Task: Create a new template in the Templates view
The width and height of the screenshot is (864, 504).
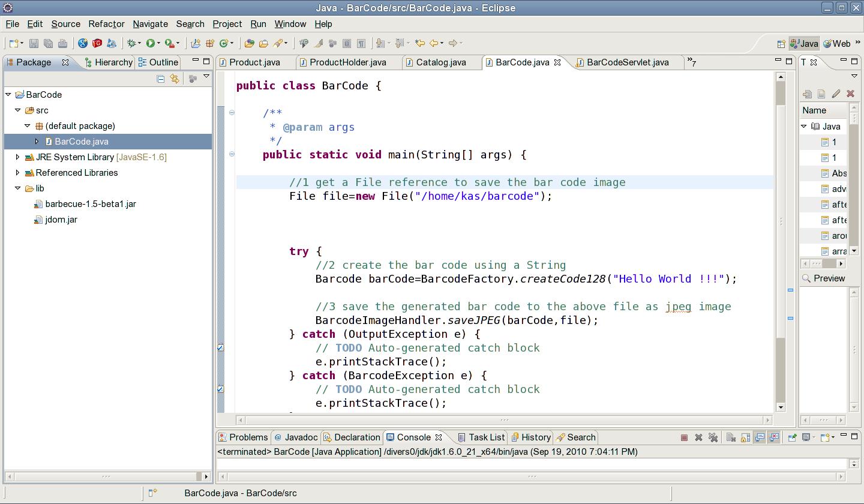Action: [x=821, y=94]
